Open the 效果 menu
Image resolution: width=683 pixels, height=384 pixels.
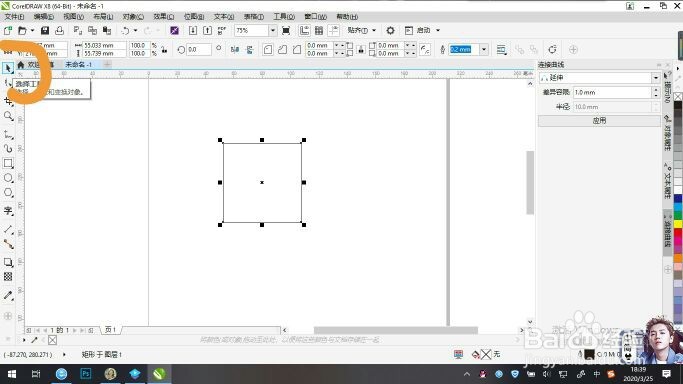point(163,17)
